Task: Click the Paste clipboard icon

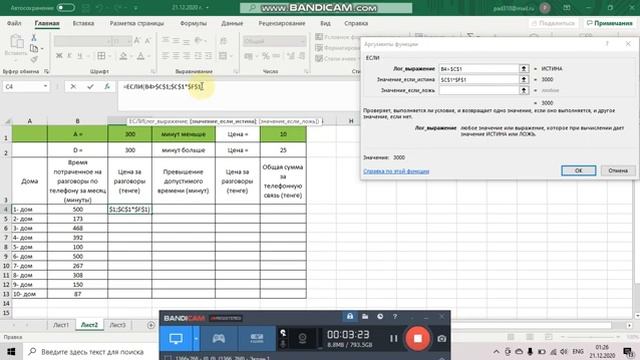Action: tap(17, 42)
